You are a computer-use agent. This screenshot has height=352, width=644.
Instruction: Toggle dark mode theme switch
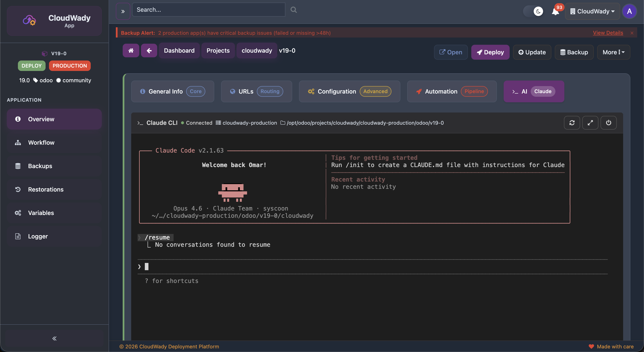(x=533, y=11)
